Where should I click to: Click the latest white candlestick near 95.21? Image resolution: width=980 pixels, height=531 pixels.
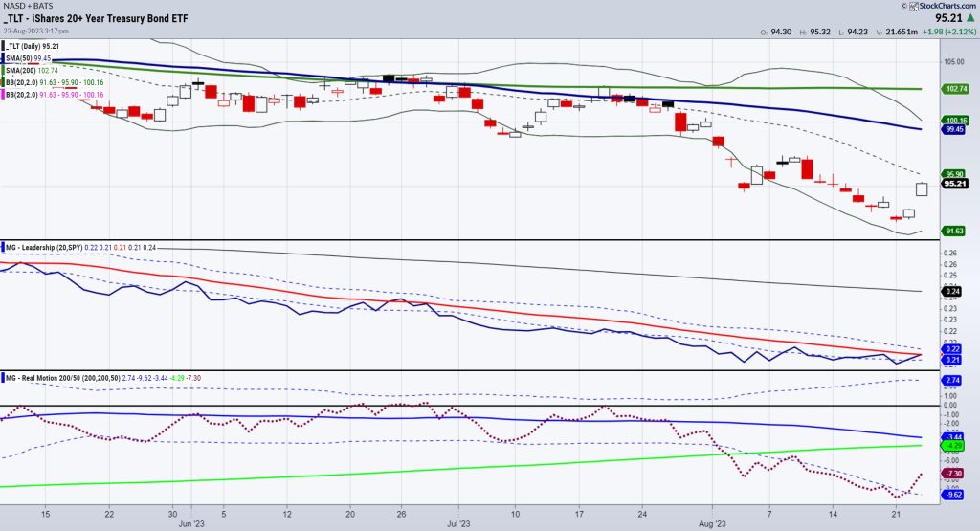click(x=922, y=188)
